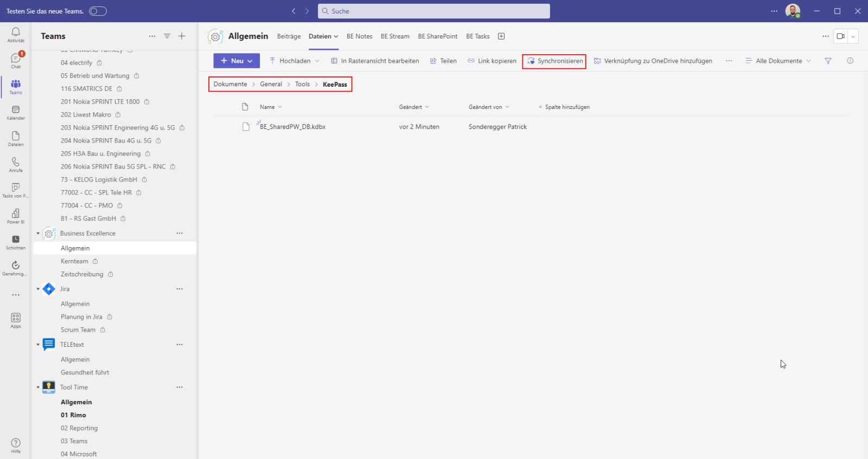Switch to the BE Notes tab
The image size is (868, 459).
360,36
